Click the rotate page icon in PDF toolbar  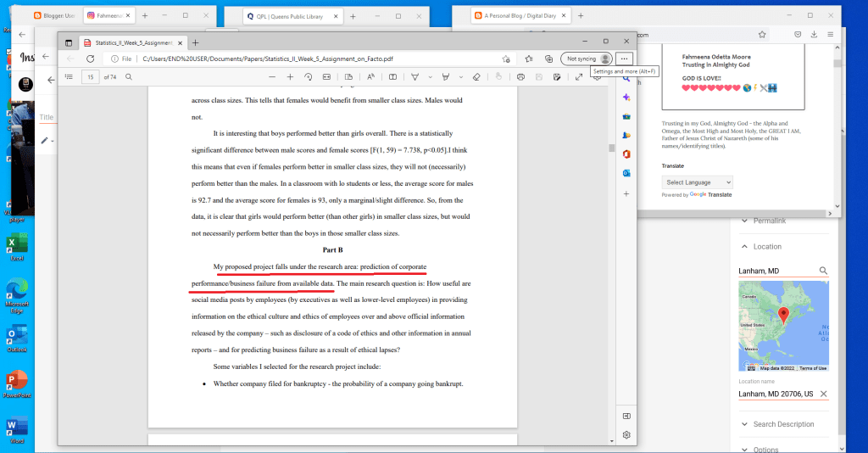pos(308,76)
